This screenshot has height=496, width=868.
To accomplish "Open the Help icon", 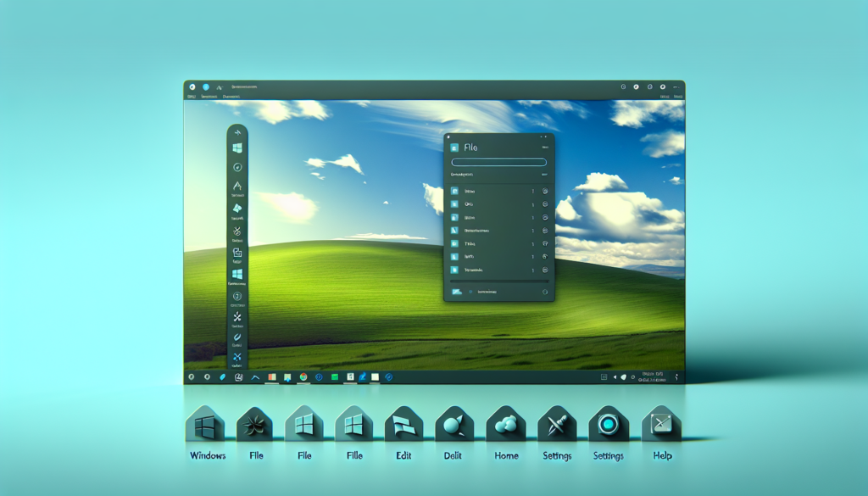I will pos(659,426).
